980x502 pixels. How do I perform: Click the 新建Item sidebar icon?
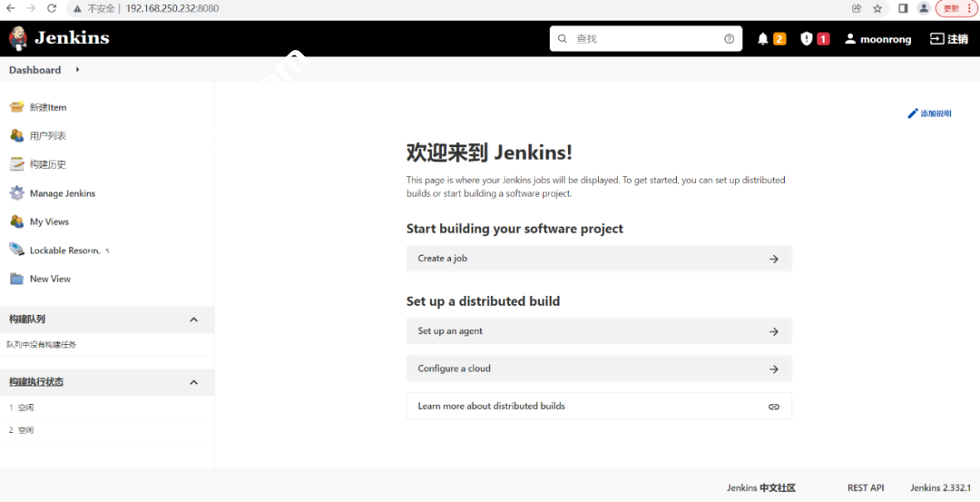click(16, 107)
